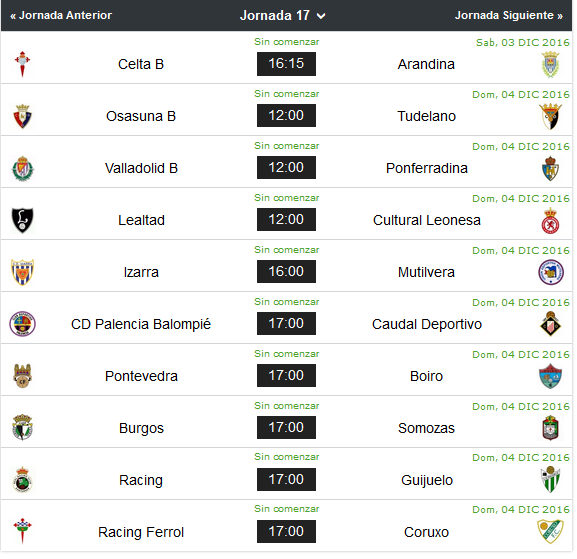Open the Coruxo club crest
The height and width of the screenshot is (559, 577).
(550, 532)
